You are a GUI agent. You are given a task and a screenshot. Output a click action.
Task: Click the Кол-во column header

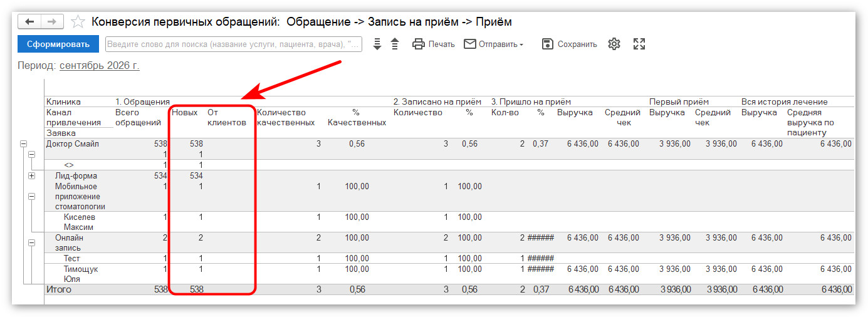coord(505,113)
